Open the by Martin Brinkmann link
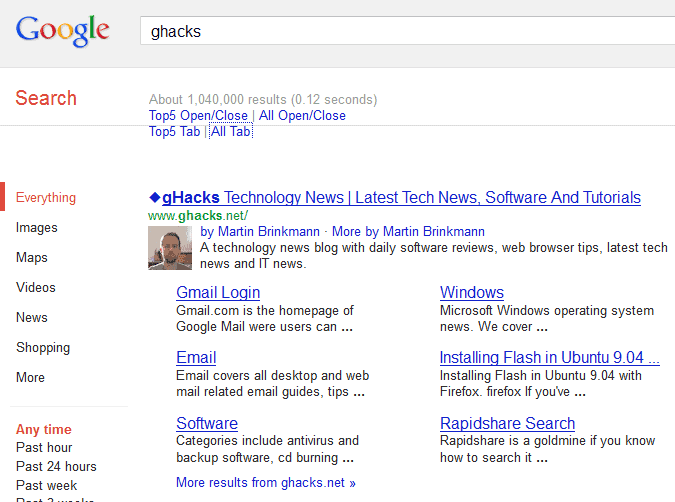The image size is (675, 502). tap(260, 232)
